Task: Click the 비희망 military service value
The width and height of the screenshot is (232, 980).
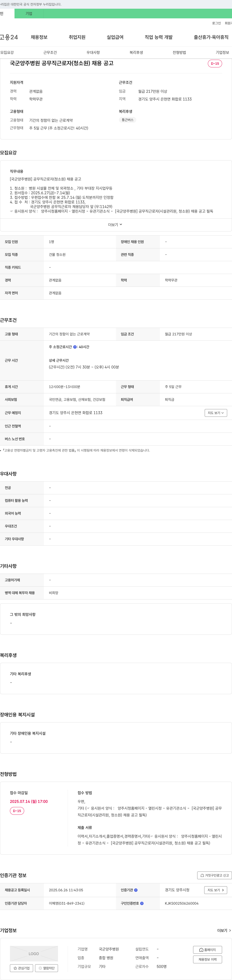Action: point(54,593)
